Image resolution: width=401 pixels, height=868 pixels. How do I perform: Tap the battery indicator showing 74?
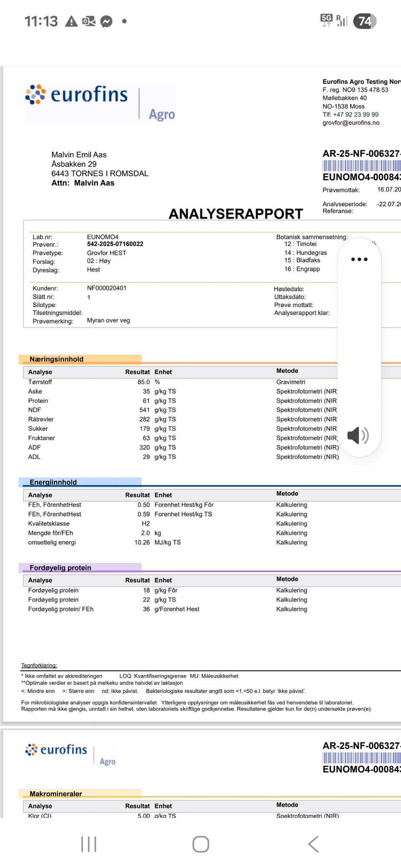pyautogui.click(x=365, y=21)
